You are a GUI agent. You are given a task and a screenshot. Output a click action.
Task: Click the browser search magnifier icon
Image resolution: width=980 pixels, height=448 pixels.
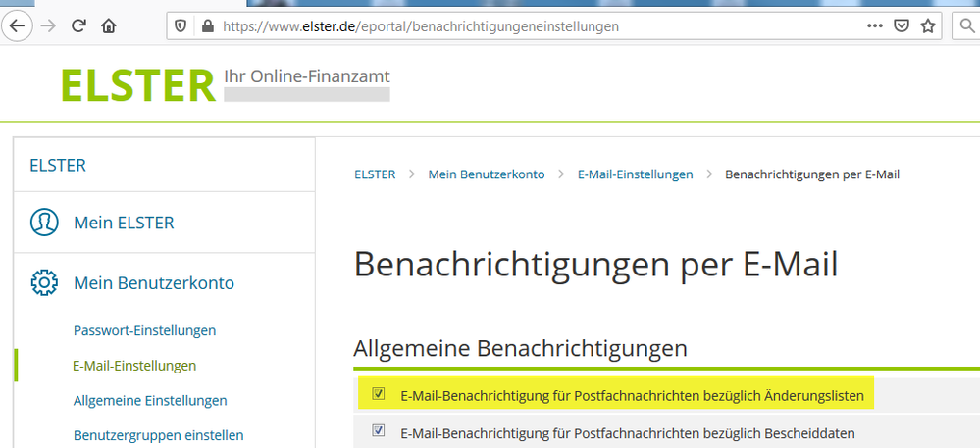965,26
